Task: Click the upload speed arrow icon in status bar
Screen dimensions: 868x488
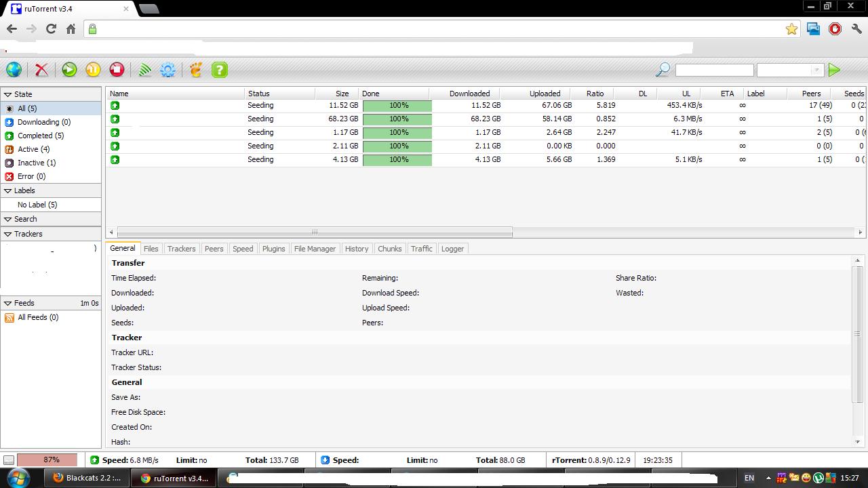Action: (95, 460)
